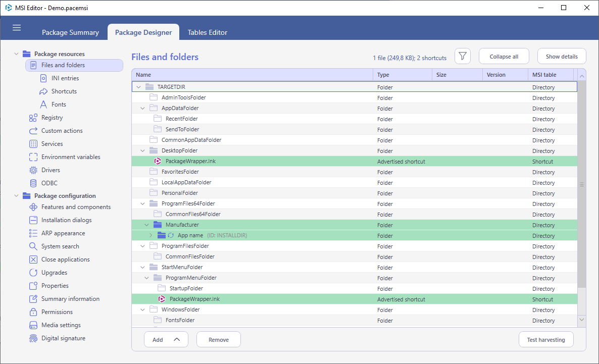Click the scroll down arrow of file list
The height and width of the screenshot is (364, 599).
[582, 320]
